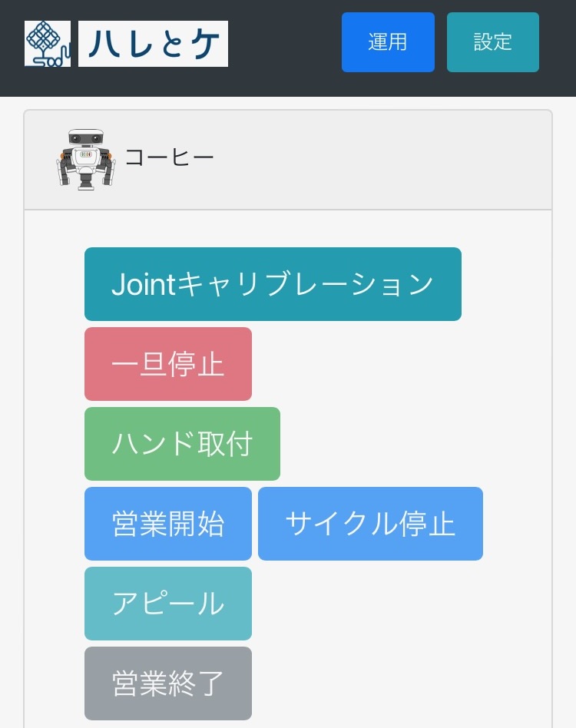Click the サイクル停止 cycle stop button
This screenshot has height=728, width=576.
pyautogui.click(x=370, y=524)
